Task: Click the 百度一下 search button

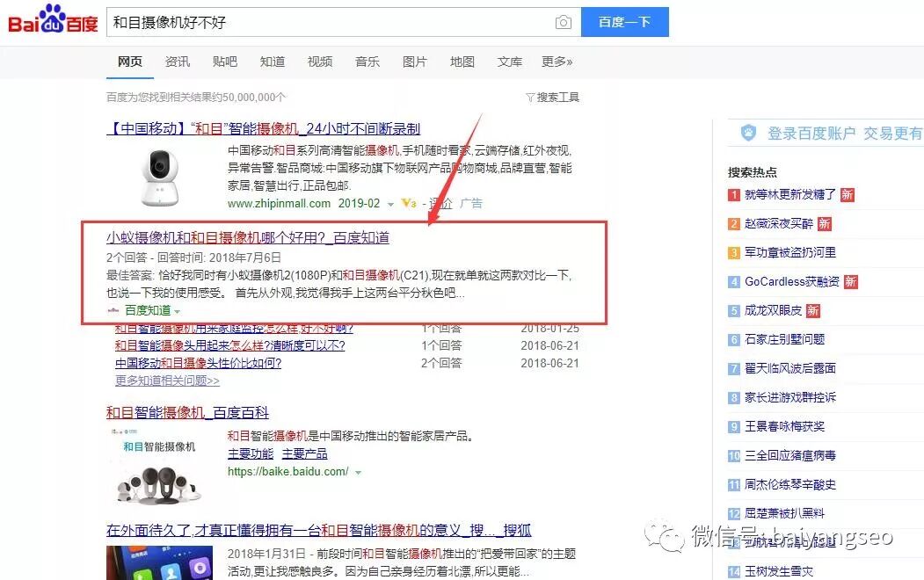Action: pyautogui.click(x=624, y=22)
